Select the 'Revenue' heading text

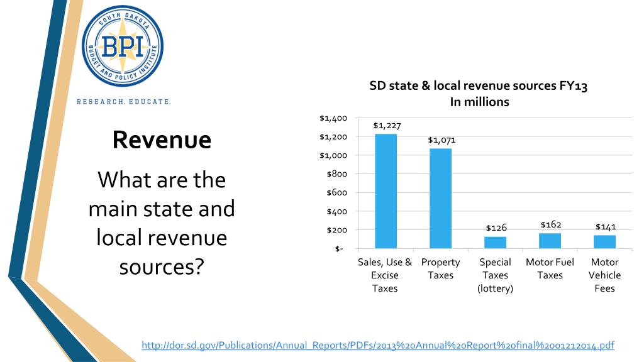click(162, 140)
